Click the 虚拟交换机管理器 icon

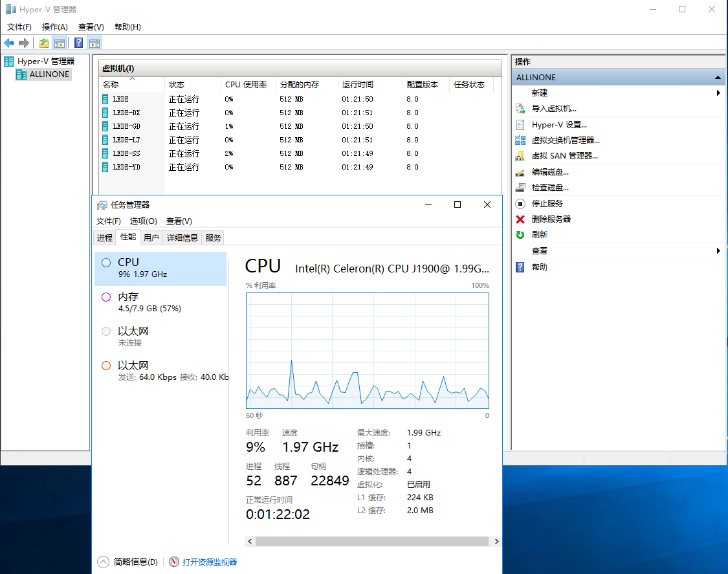[520, 140]
